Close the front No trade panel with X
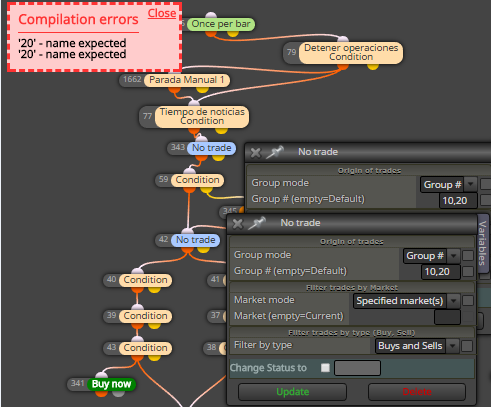This screenshot has height=407, width=491. point(238,224)
